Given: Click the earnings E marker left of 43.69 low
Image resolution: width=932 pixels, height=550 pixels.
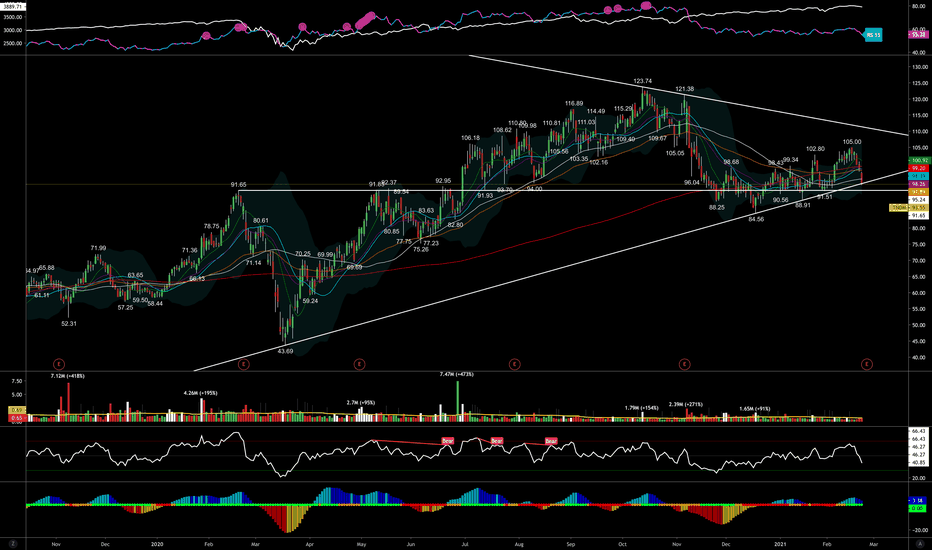Looking at the screenshot, I should (x=243, y=364).
